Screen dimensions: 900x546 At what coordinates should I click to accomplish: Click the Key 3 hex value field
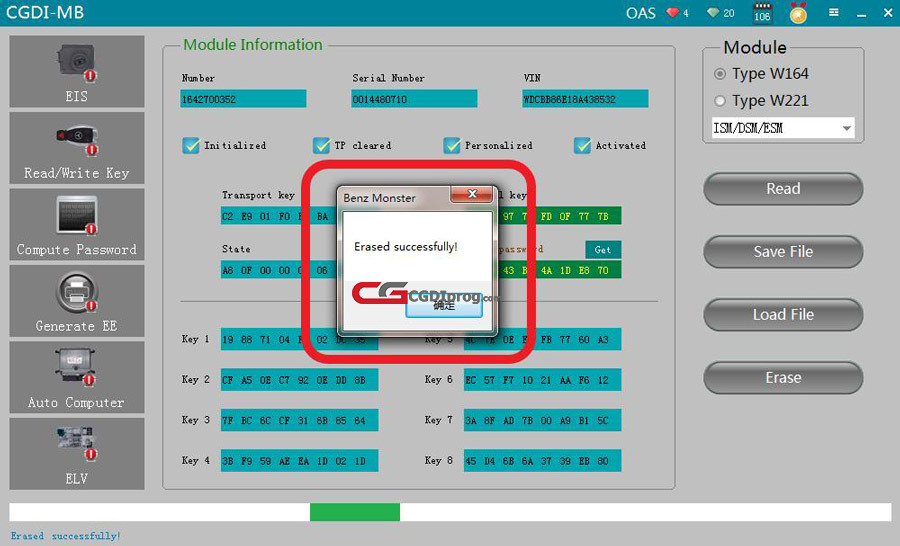[x=299, y=420]
